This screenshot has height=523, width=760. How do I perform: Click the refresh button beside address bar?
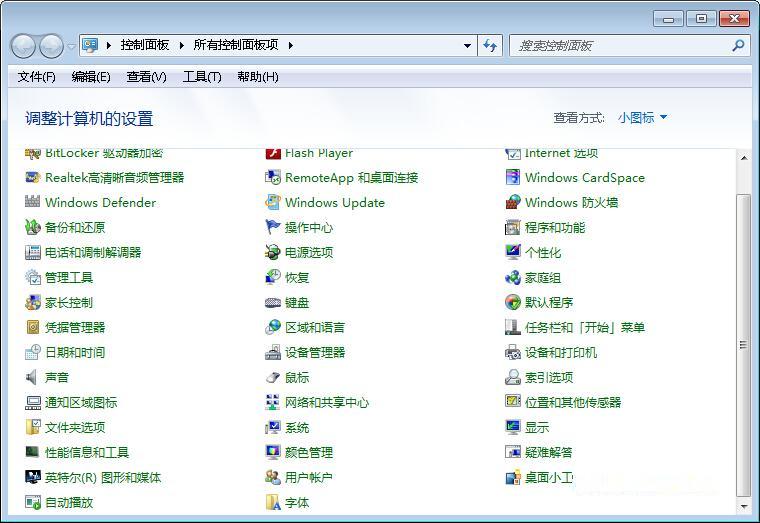click(x=490, y=46)
